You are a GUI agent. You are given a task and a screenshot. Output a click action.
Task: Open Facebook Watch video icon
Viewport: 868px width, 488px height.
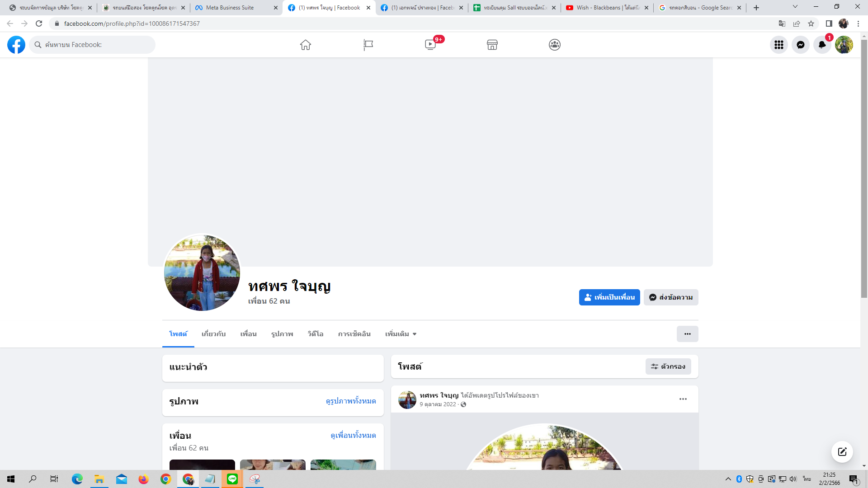[430, 45]
